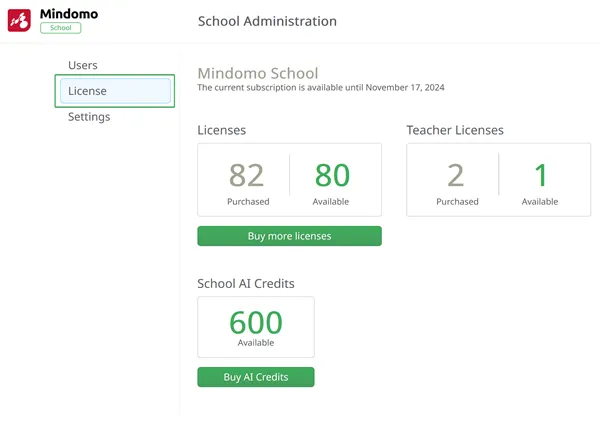Click the Teacher Licenses section heading
This screenshot has width=600, height=422.
click(455, 130)
